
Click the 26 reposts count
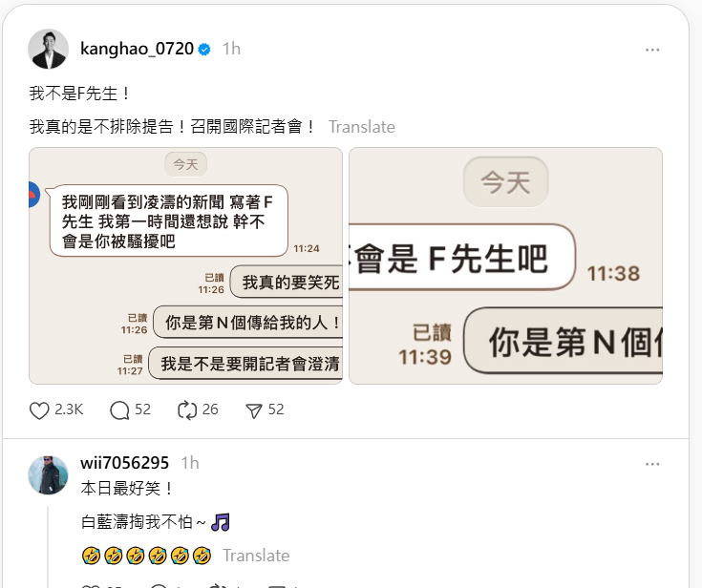tap(210, 409)
